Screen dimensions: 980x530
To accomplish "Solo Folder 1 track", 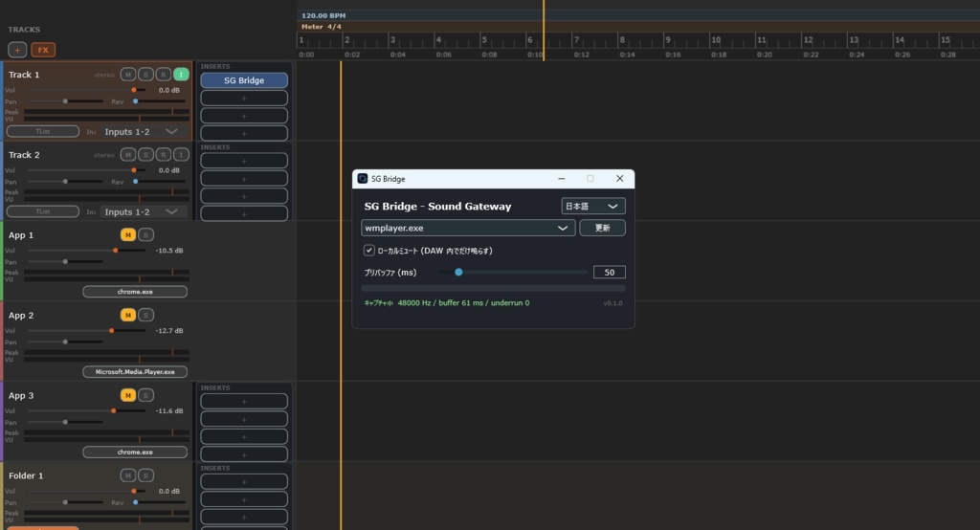I will tap(145, 475).
